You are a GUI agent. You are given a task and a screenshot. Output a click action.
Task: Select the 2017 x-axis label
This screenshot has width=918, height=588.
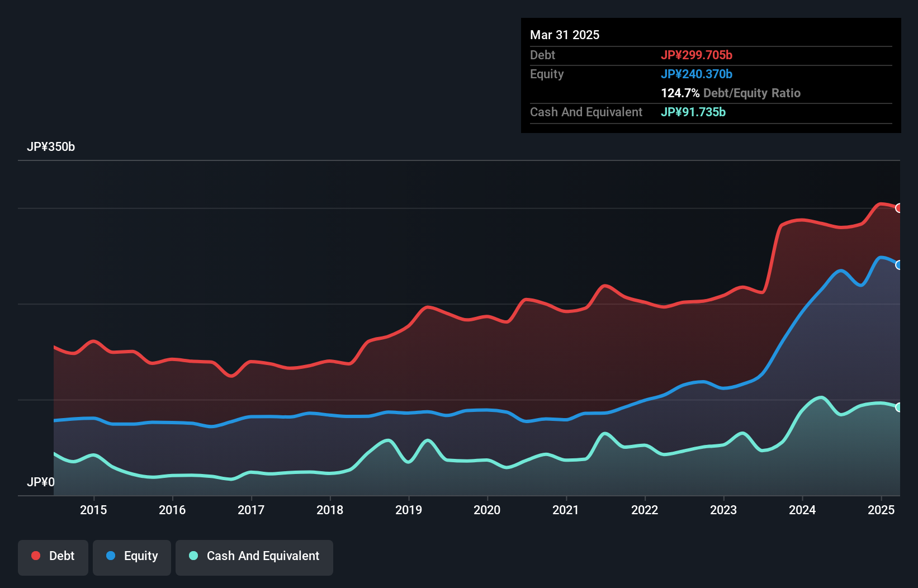(x=251, y=510)
